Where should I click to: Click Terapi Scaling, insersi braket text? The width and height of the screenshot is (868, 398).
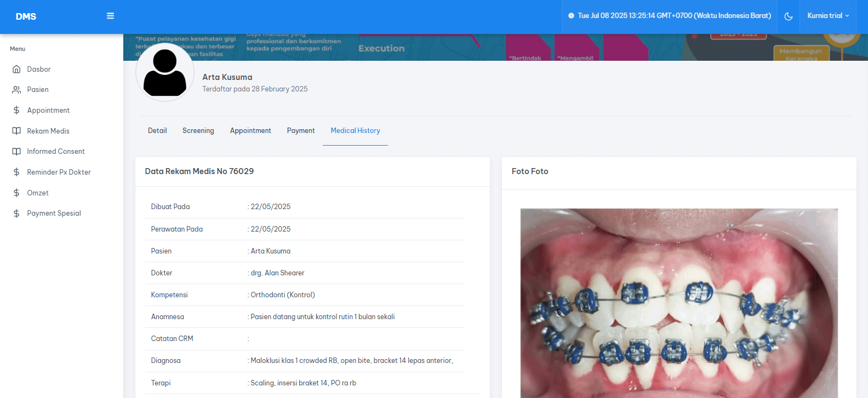pyautogui.click(x=304, y=383)
